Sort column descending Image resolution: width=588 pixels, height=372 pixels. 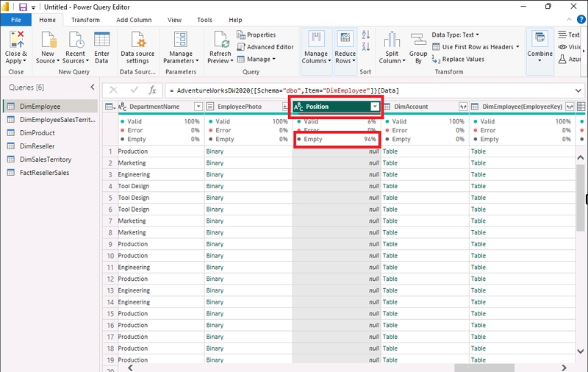coord(365,46)
